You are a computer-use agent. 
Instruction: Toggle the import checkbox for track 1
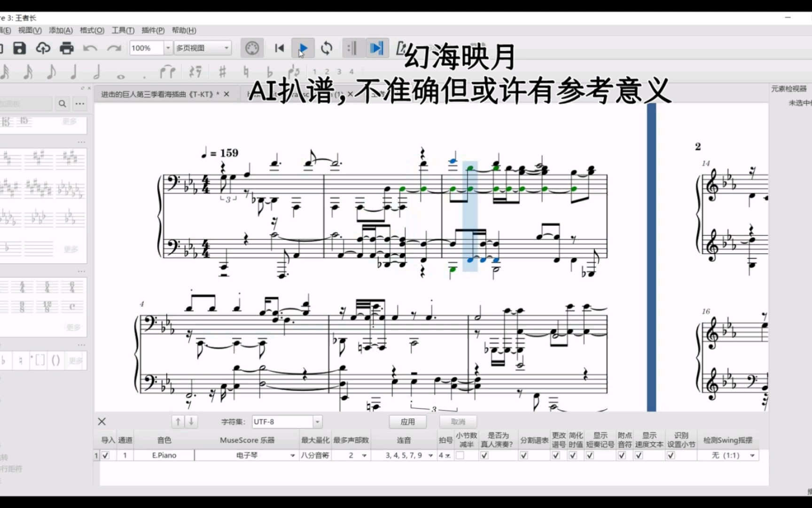tap(105, 455)
